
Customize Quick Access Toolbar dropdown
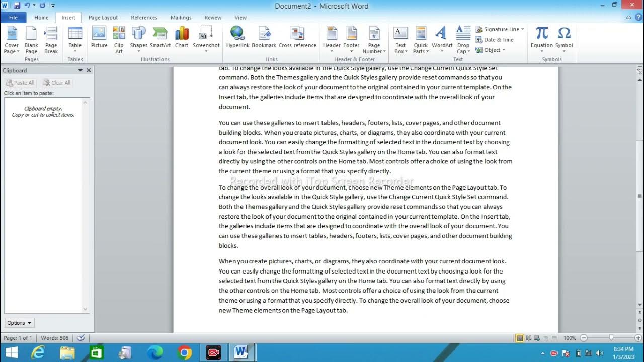click(52, 6)
